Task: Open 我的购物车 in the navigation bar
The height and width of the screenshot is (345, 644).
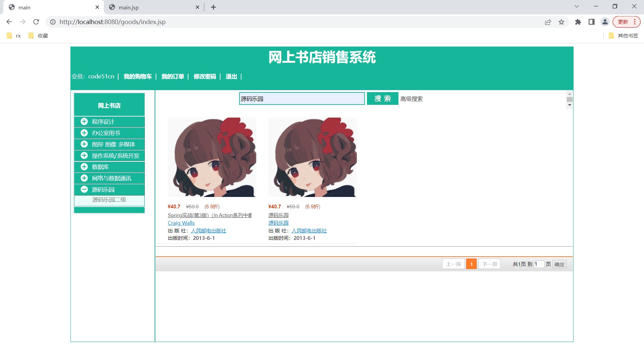Action: [x=138, y=76]
